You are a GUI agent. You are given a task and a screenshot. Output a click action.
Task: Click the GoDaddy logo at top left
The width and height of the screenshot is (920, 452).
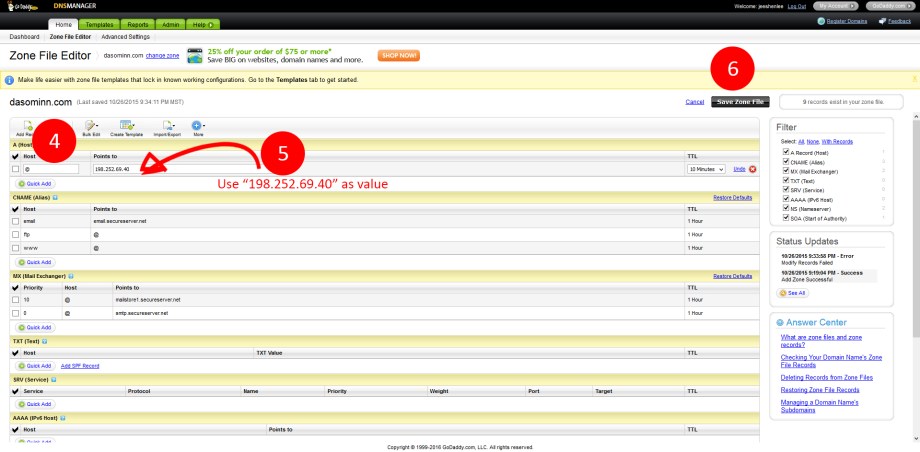(23, 6)
